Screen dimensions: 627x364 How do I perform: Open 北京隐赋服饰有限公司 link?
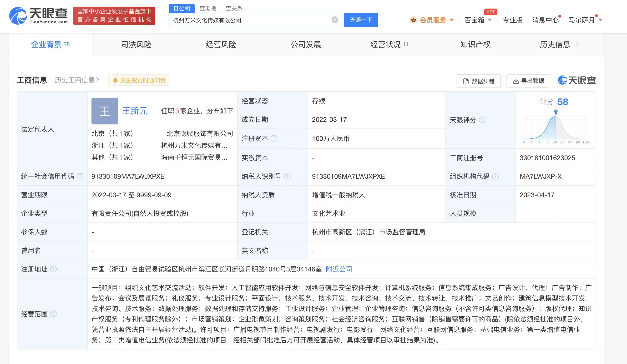pos(200,134)
